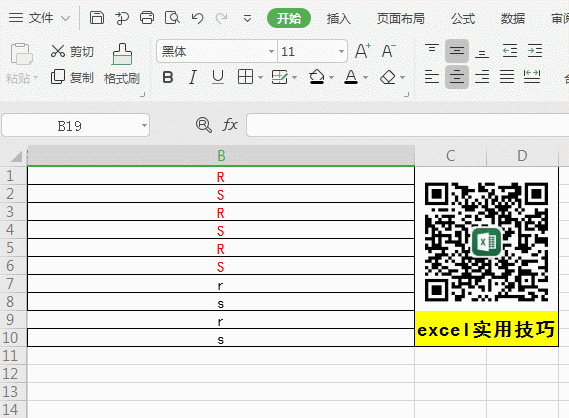Screen dimensions: 569x418
Task: Decrease indent icon
Action: pos(510,50)
